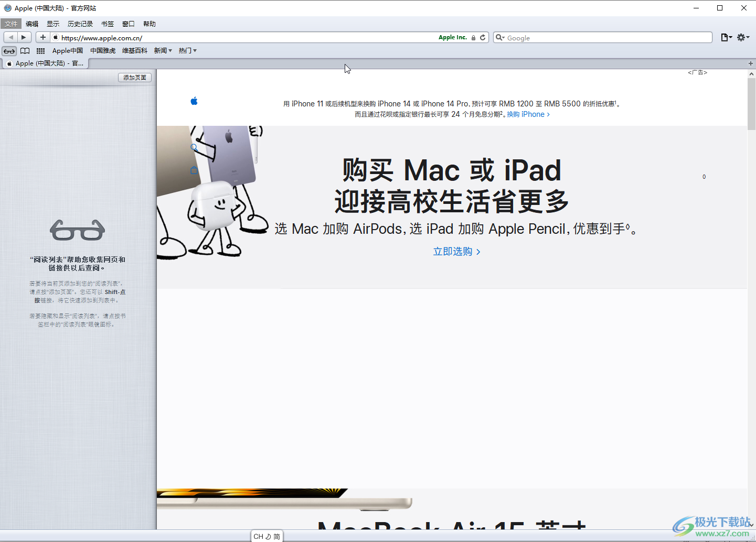This screenshot has width=756, height=542.
Task: Show all bookmarks via the book icon
Action: point(25,51)
